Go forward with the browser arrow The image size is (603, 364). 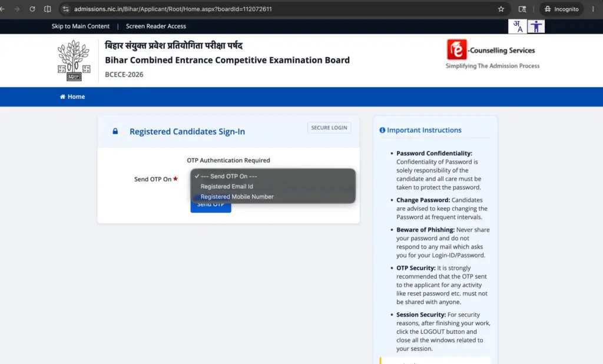coord(17,9)
